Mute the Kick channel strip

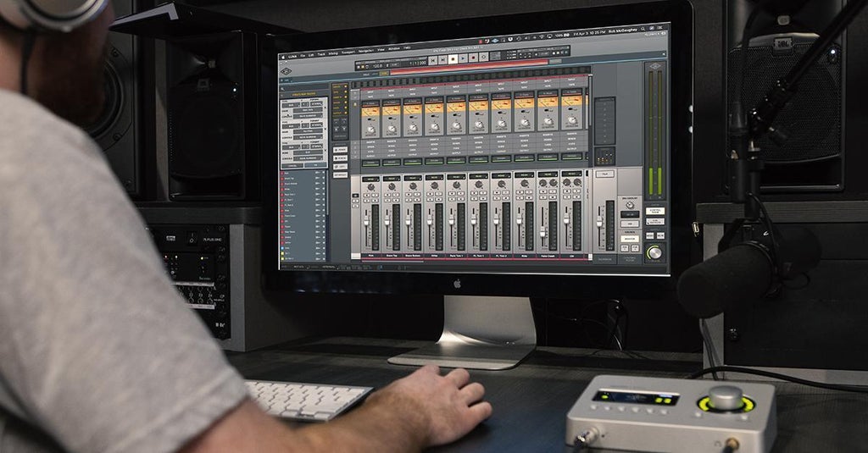coord(375,200)
